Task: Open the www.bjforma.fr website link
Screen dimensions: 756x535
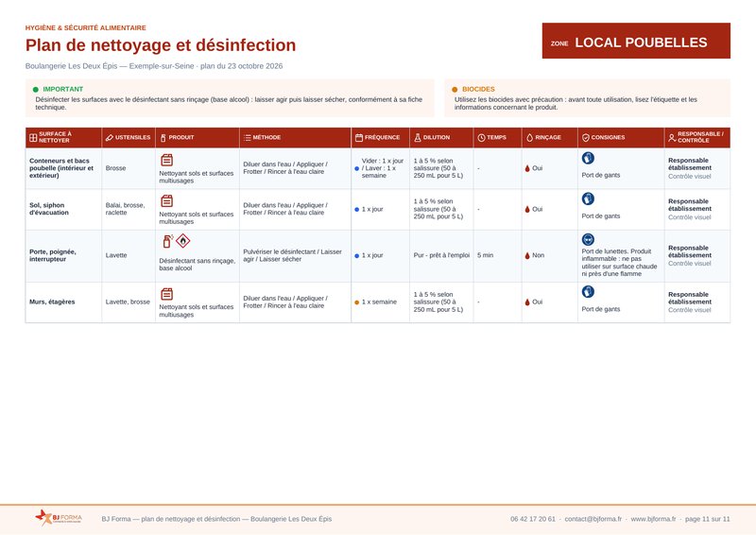Action: click(653, 519)
